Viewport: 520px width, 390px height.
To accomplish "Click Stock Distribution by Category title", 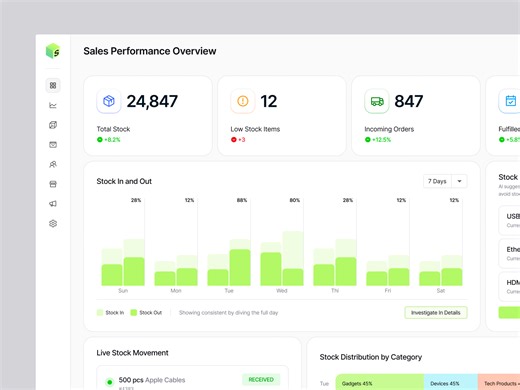I will tap(371, 357).
